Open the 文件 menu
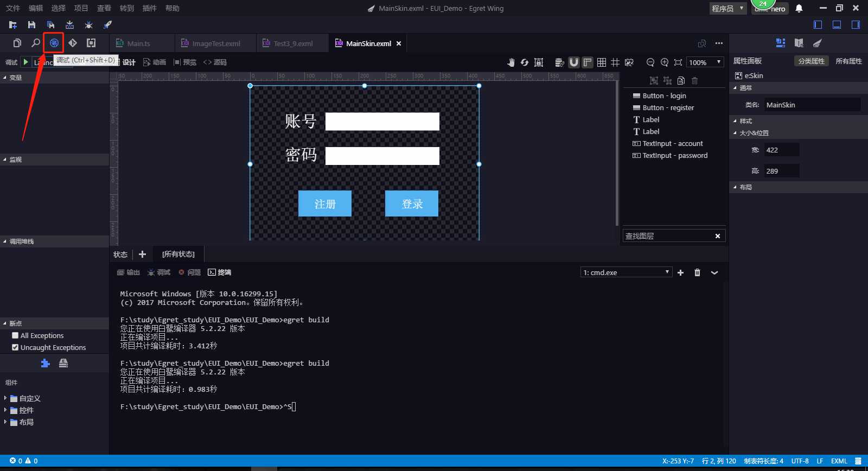Image resolution: width=868 pixels, height=471 pixels. click(x=13, y=8)
